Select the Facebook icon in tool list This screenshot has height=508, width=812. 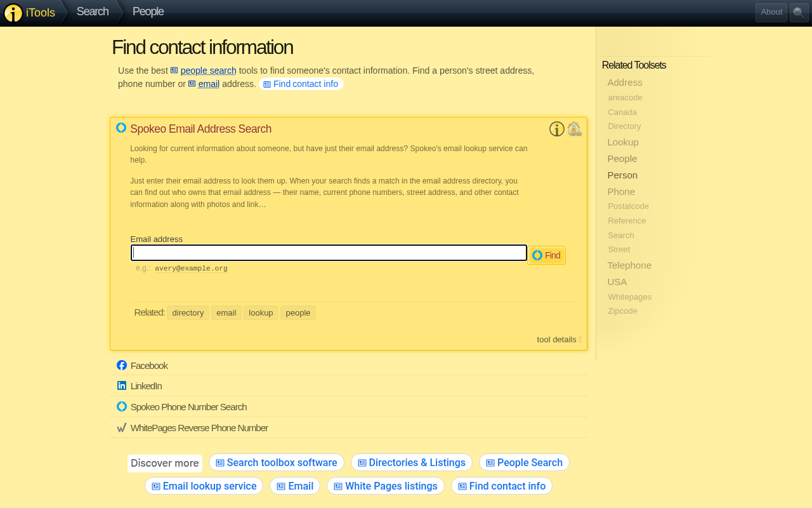pos(122,365)
